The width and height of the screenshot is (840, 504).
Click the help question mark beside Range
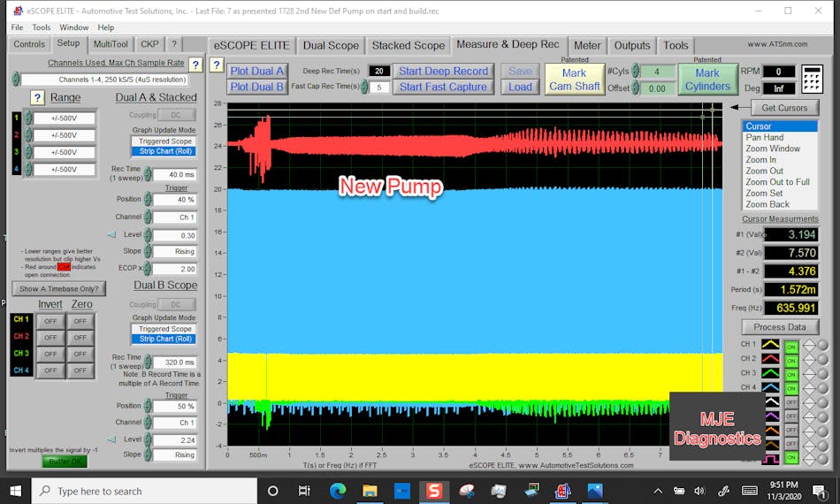tap(37, 98)
